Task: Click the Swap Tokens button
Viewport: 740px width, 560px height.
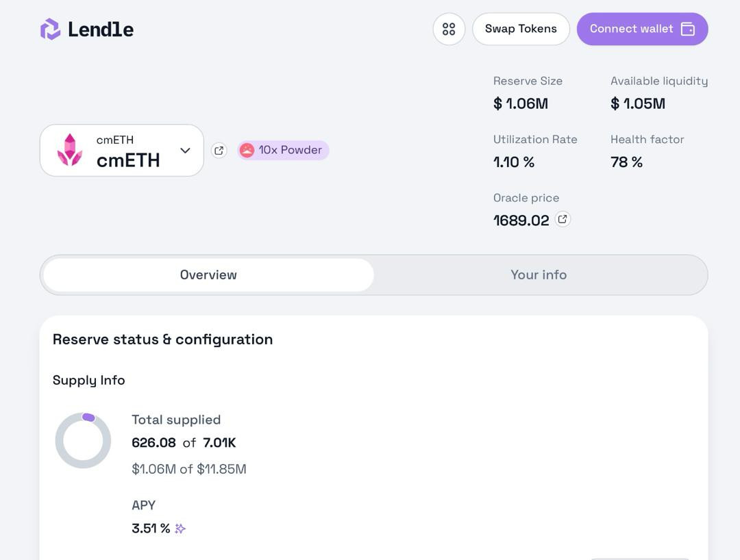Action: pyautogui.click(x=521, y=29)
